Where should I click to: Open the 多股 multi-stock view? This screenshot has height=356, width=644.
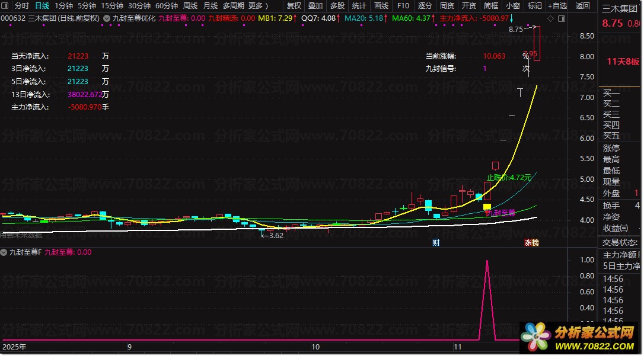(337, 6)
